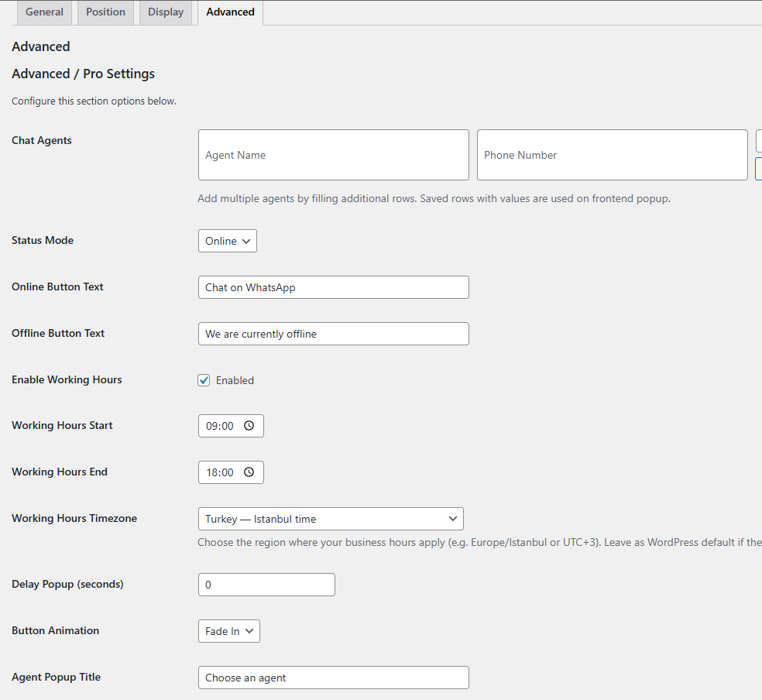Go to the Display tab
762x700 pixels.
pyautogui.click(x=166, y=12)
